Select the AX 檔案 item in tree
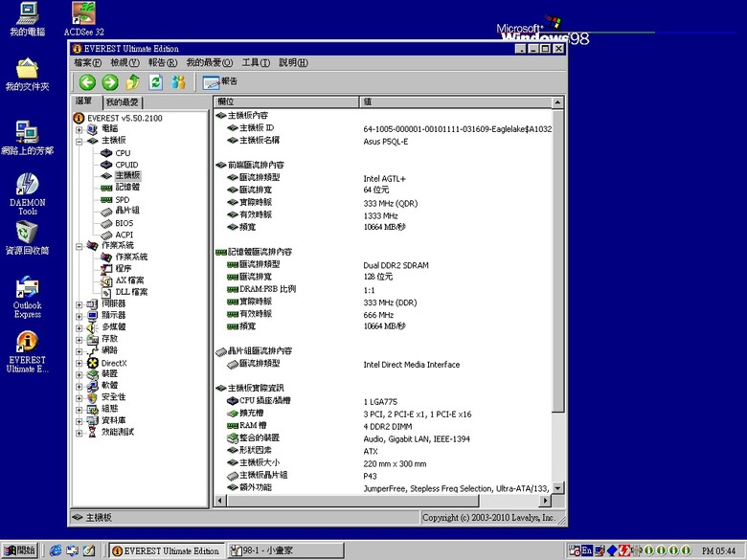The image size is (747, 560). tap(129, 280)
